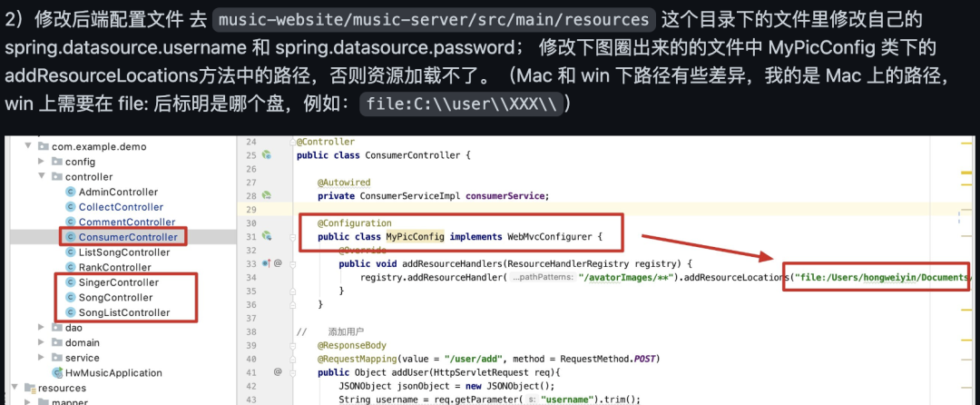The width and height of the screenshot is (980, 405).
Task: Click the folder icon beside controller
Action: click(x=57, y=177)
